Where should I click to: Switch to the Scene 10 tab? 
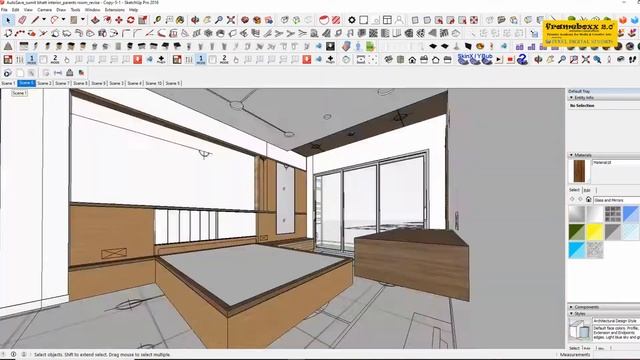click(x=154, y=83)
